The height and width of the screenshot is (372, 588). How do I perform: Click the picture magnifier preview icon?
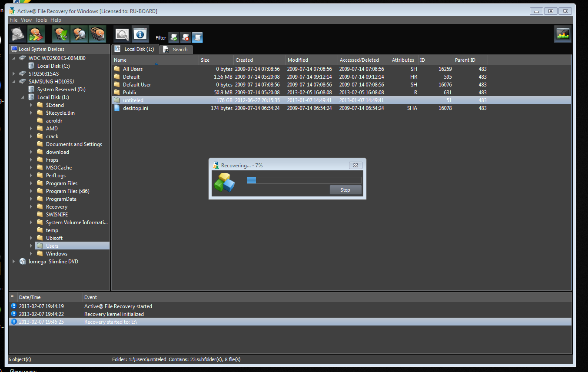pos(122,34)
